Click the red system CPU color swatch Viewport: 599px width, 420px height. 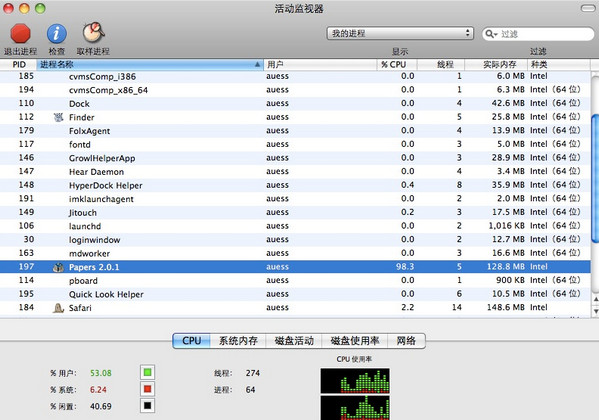pos(147,389)
